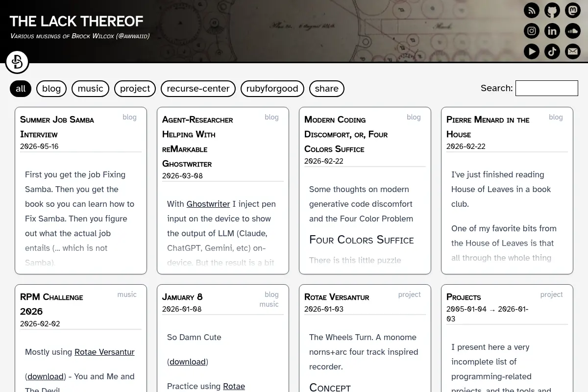The image size is (588, 392).
Task: Filter posts by 'blog' tag
Action: pos(51,89)
